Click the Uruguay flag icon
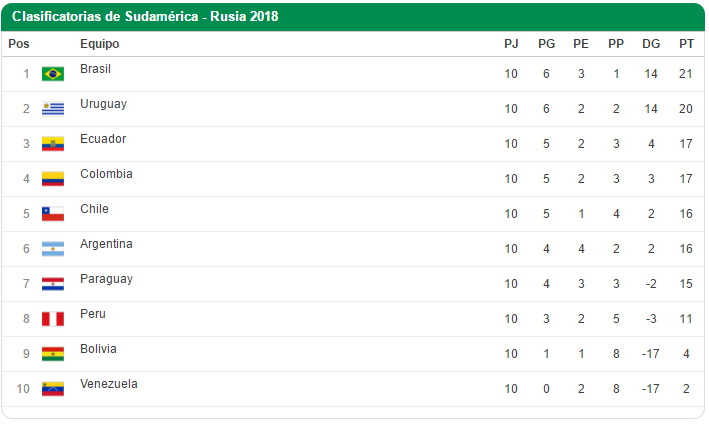Screen dimensions: 709x426 pyautogui.click(x=53, y=109)
